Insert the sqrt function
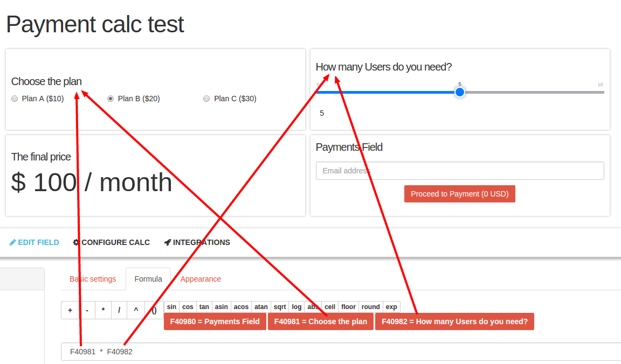The image size is (621, 364). (x=280, y=306)
